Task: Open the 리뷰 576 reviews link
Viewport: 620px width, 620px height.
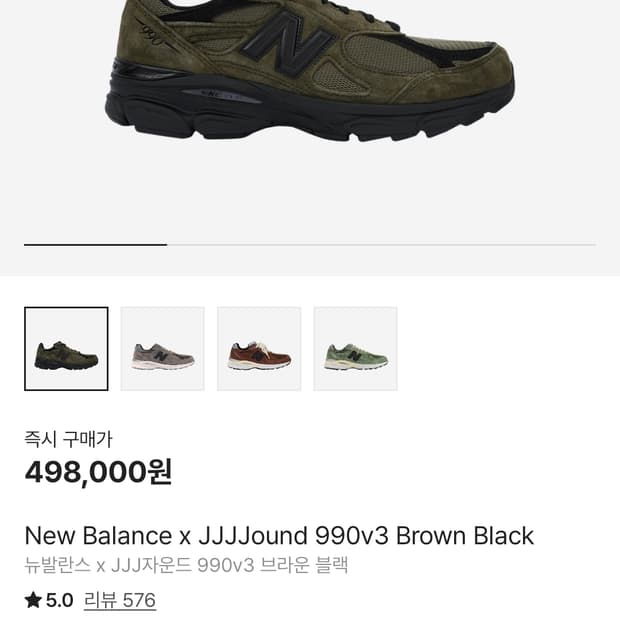Action: click(x=120, y=601)
